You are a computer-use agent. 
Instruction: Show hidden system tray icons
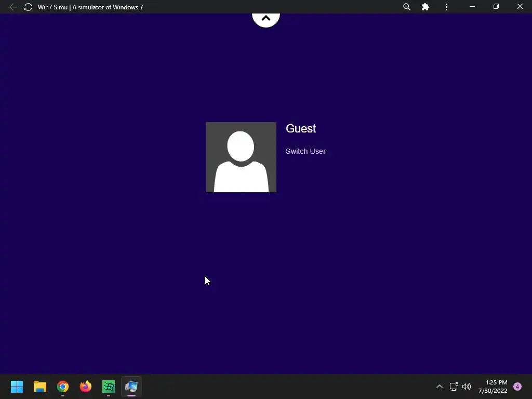point(440,387)
